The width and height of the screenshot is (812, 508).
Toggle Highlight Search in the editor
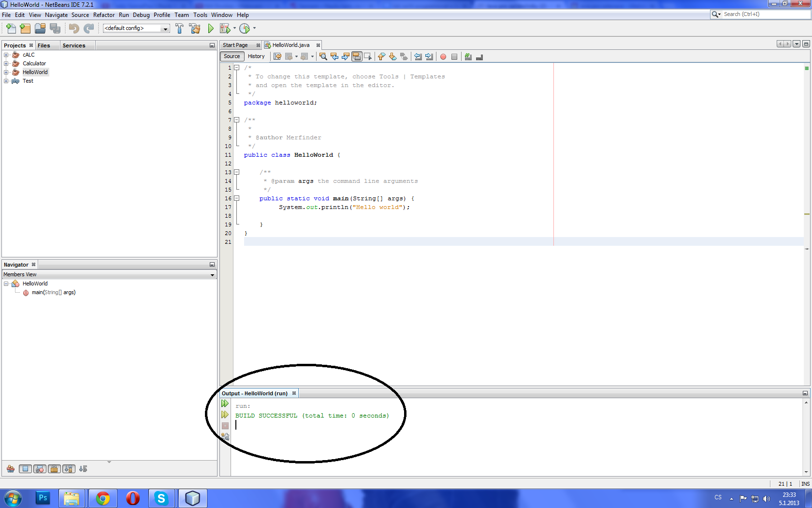pos(357,57)
